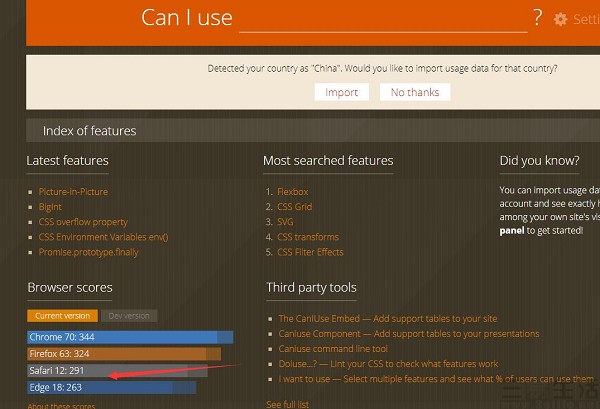600x409 pixels.
Task: Click the Import button
Action: pos(341,92)
